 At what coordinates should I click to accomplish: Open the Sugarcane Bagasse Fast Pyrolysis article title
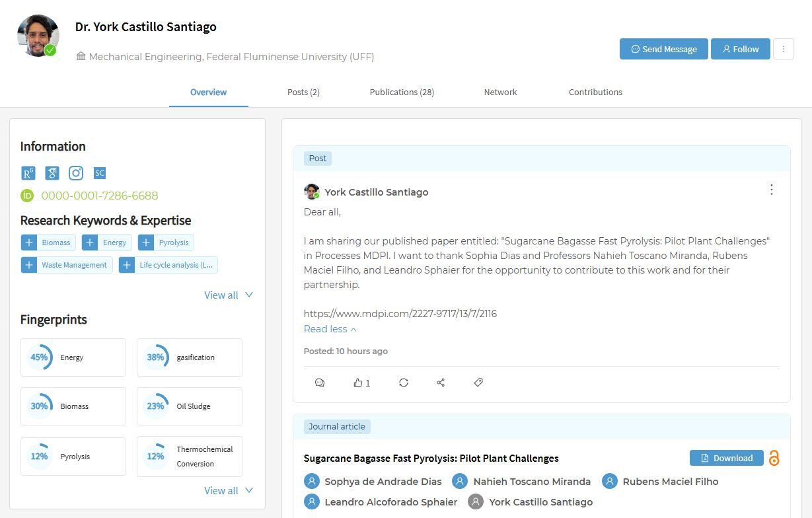(x=431, y=459)
